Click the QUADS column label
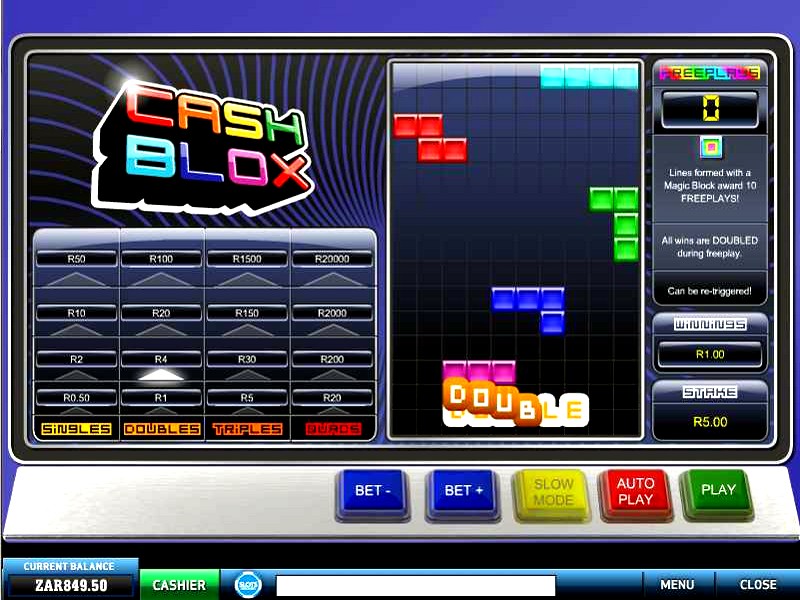800x600 pixels. click(333, 429)
